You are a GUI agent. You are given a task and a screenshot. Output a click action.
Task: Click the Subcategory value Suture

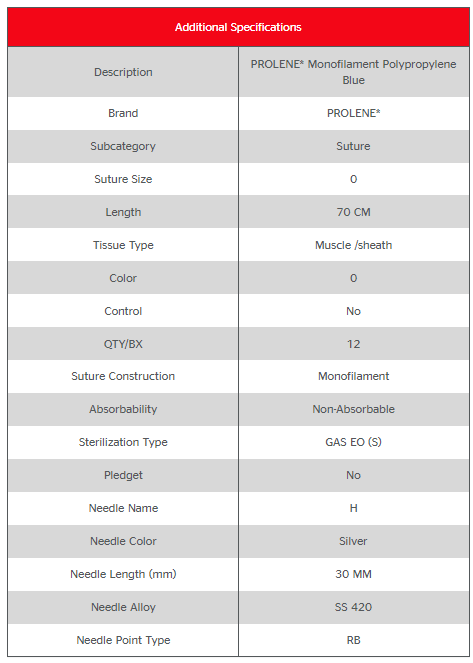click(x=353, y=146)
